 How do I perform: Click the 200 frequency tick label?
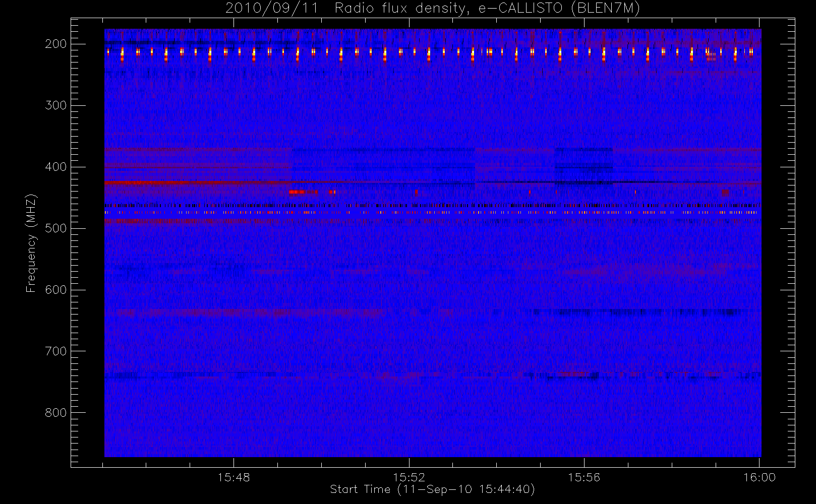coord(55,44)
